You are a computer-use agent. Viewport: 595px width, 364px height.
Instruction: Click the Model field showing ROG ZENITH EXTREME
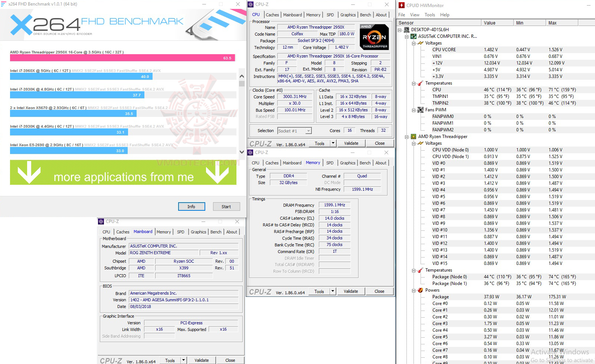tap(163, 253)
